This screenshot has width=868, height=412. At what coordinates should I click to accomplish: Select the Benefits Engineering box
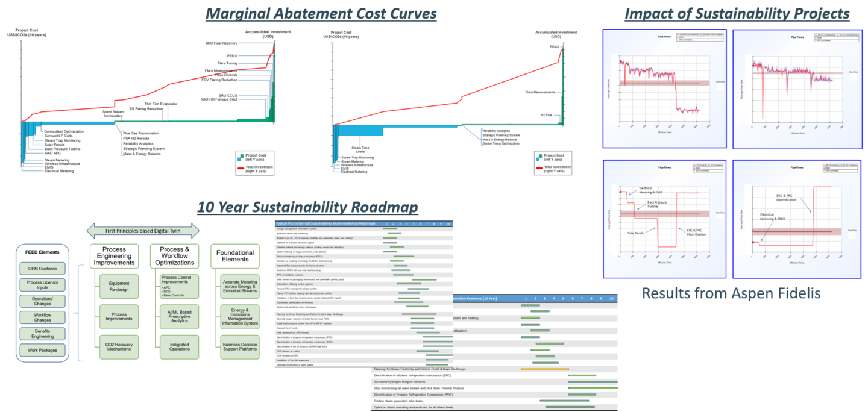click(x=43, y=333)
